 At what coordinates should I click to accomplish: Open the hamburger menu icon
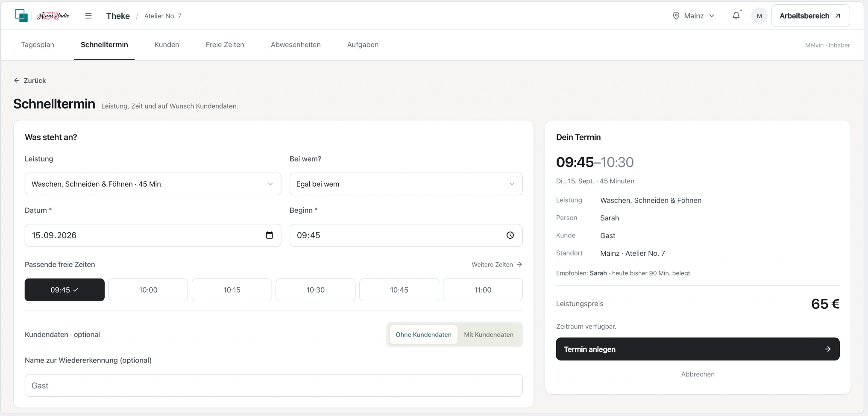pos(88,16)
